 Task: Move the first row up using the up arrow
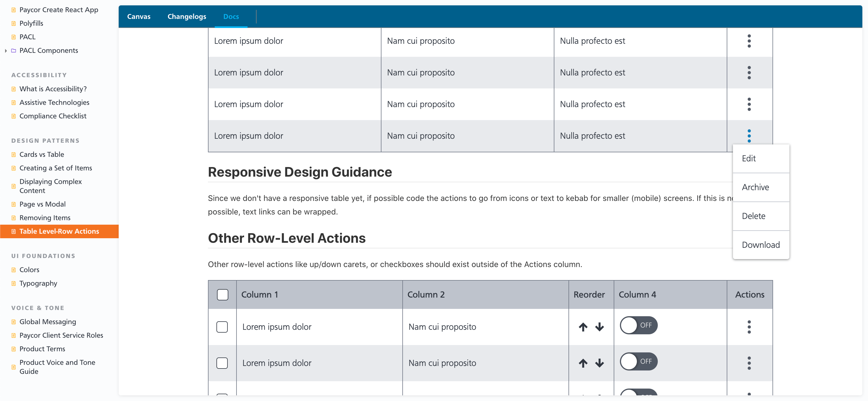click(583, 326)
